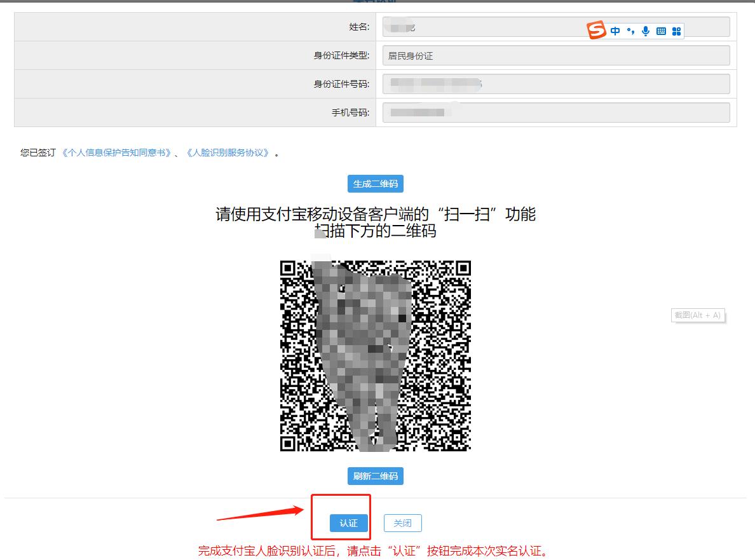Open the Sogou toolbox grid icon
This screenshot has height=560, width=755.
[x=677, y=30]
